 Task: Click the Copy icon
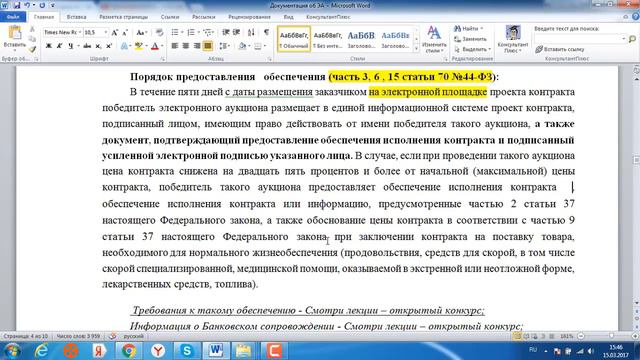pyautogui.click(x=32, y=39)
